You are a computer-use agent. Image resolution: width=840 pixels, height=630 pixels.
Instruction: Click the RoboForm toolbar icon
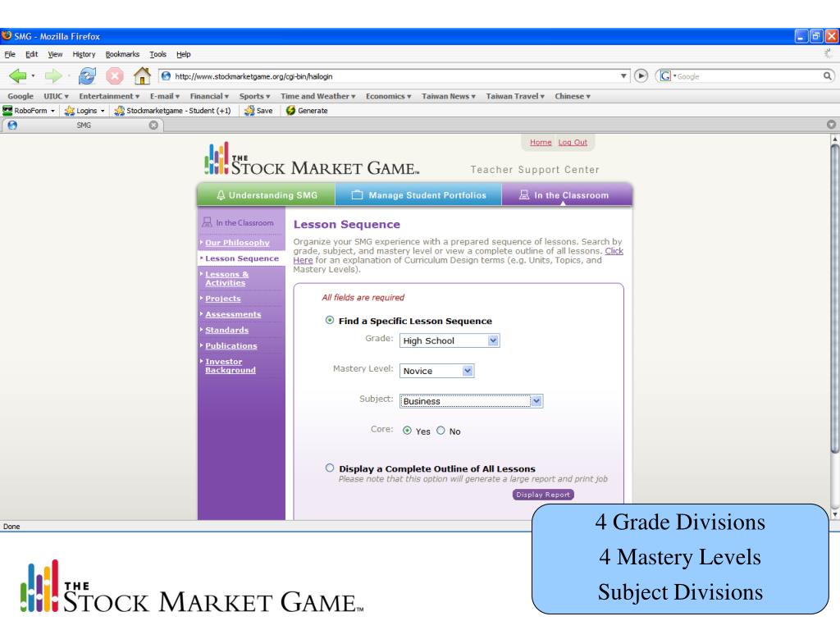(x=7, y=111)
